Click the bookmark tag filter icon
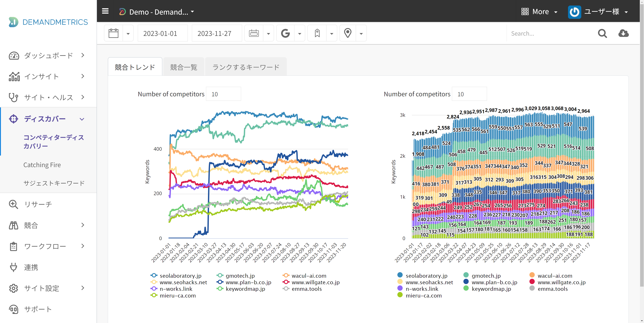The image size is (644, 323). click(x=317, y=33)
